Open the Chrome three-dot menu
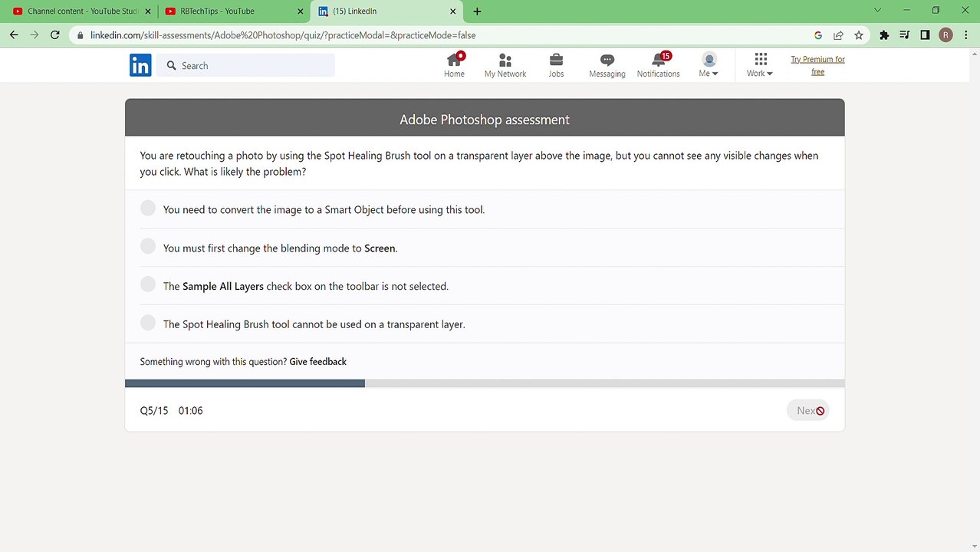The height and width of the screenshot is (552, 980). 966,34
